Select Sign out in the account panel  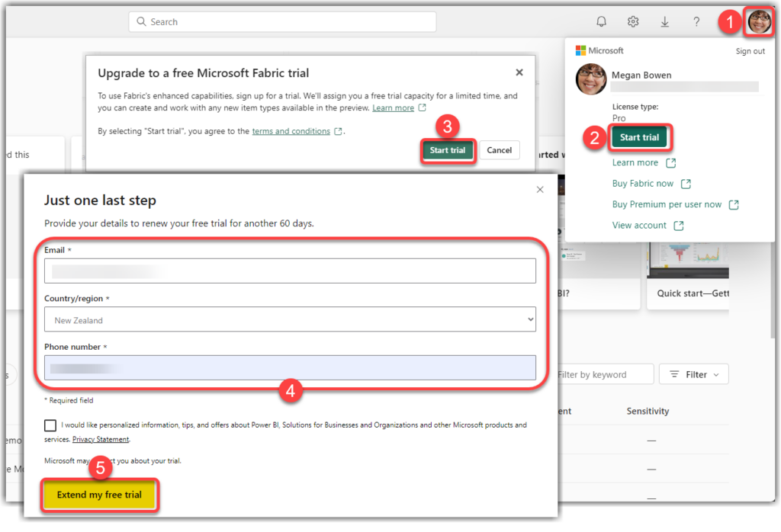(x=750, y=50)
